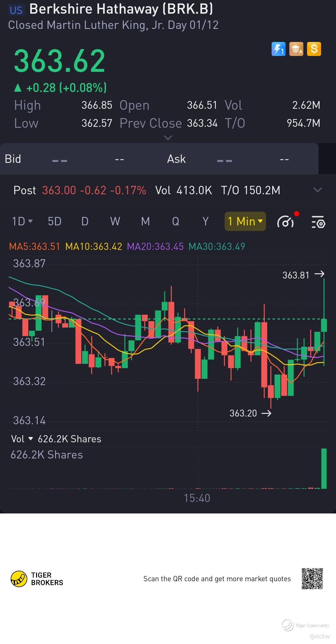This screenshot has height=644, width=336.
Task: Tap the Vol value 2.62M
Action: pyautogui.click(x=306, y=105)
